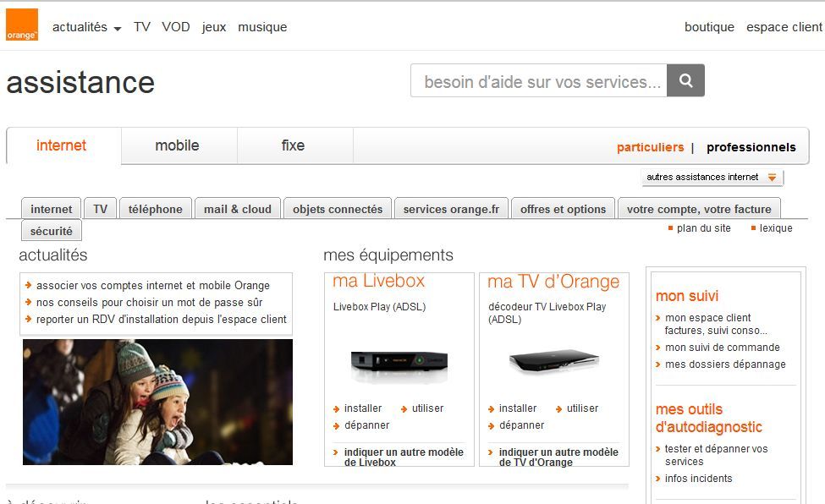
Task: Go to boutique
Action: [x=709, y=27]
